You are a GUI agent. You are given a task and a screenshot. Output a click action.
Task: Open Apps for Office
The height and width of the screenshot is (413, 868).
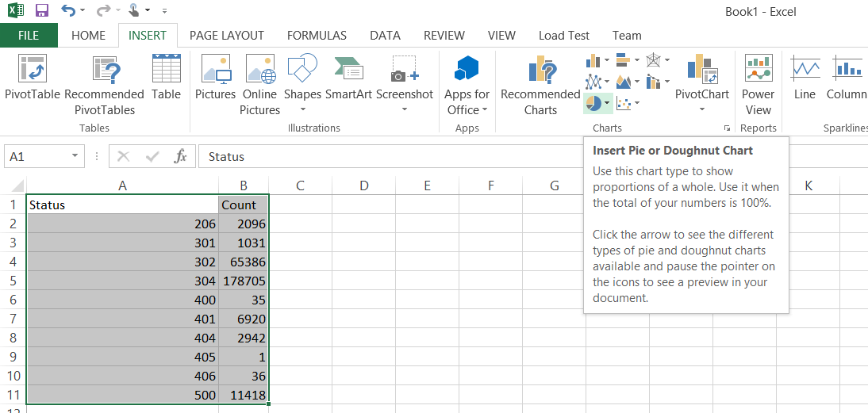[467, 86]
